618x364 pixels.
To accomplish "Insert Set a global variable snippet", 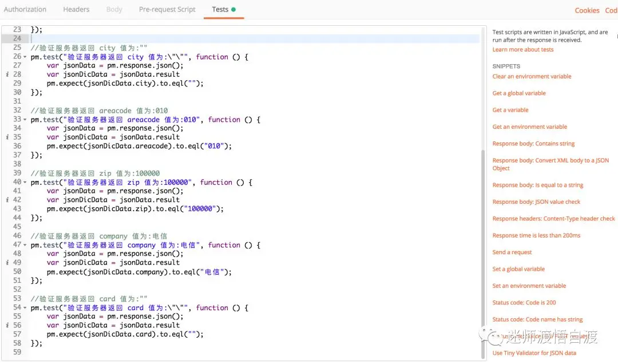I will tap(518, 269).
